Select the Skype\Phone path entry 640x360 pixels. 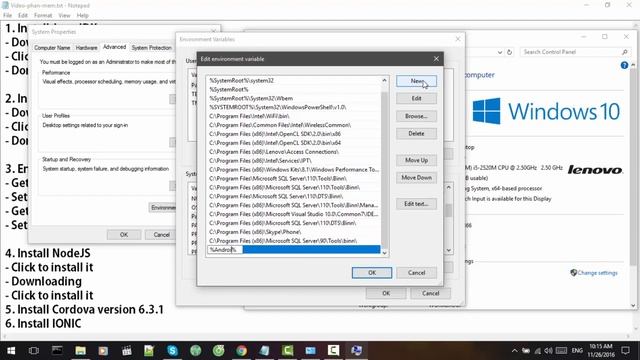point(293,232)
